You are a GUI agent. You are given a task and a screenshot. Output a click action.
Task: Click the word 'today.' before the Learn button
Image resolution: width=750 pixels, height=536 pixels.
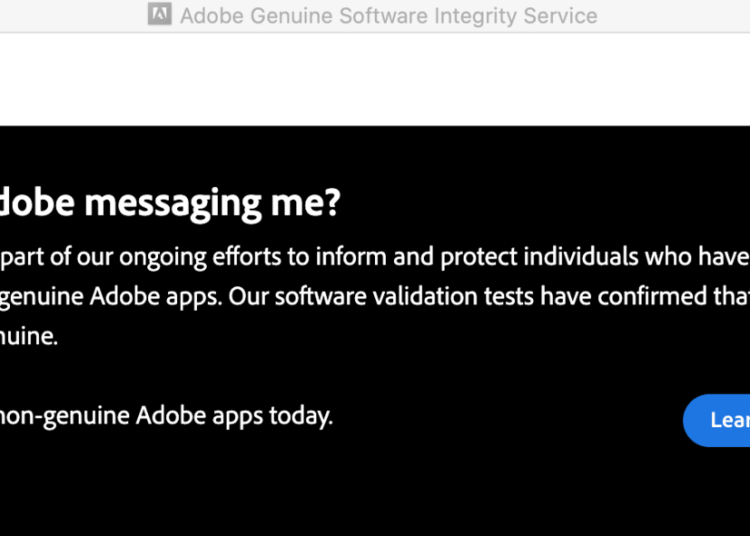(x=300, y=415)
